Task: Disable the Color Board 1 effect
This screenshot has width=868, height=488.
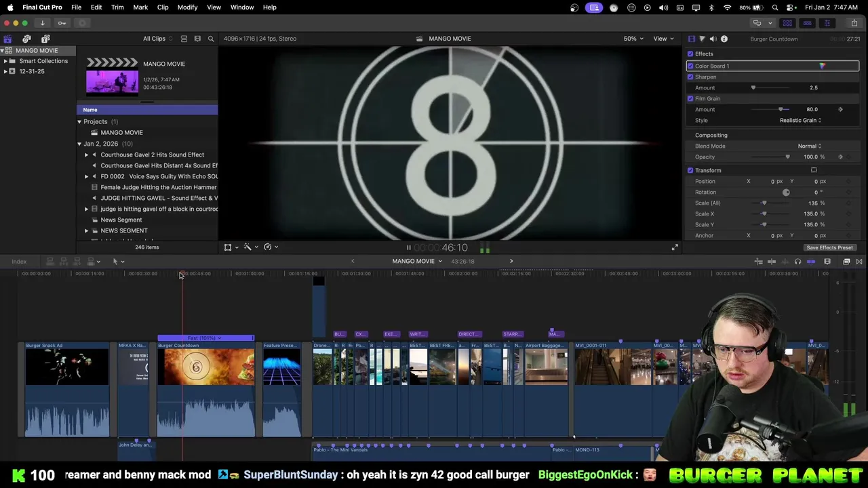Action: click(x=690, y=66)
